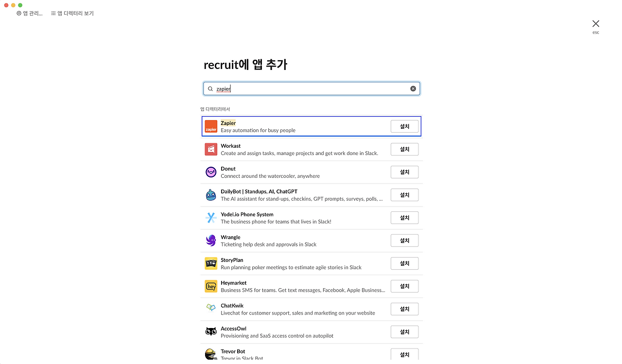Install the StoryPlan app
Image resolution: width=622 pixels, height=364 pixels.
tap(404, 263)
